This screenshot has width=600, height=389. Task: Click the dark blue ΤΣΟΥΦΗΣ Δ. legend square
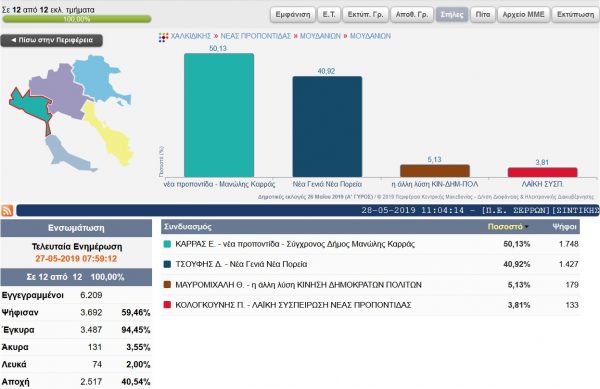pyautogui.click(x=167, y=264)
